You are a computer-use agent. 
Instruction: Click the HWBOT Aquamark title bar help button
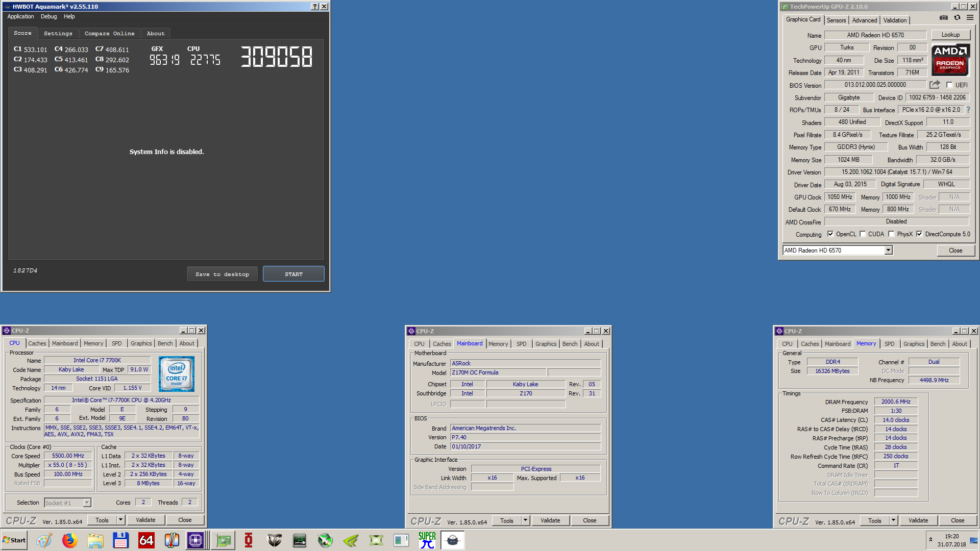coord(315,7)
